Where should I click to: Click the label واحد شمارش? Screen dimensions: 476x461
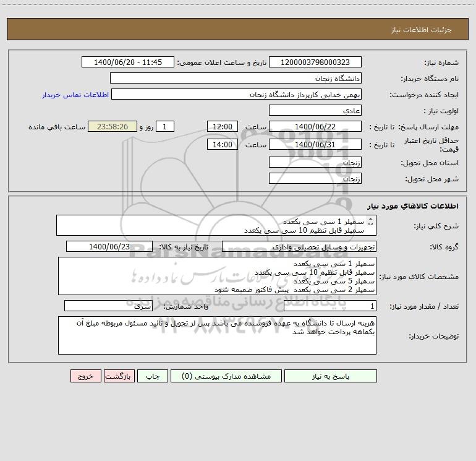tap(186, 306)
